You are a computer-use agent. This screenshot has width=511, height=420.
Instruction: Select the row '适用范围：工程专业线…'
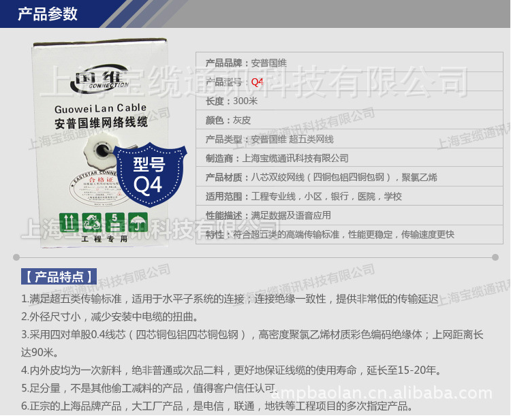350,196
